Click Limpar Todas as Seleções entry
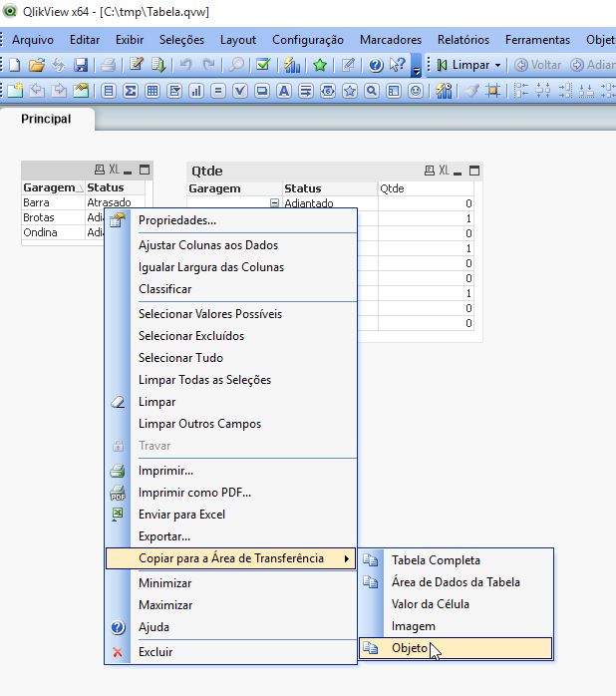Image resolution: width=616 pixels, height=696 pixels. tap(230, 380)
